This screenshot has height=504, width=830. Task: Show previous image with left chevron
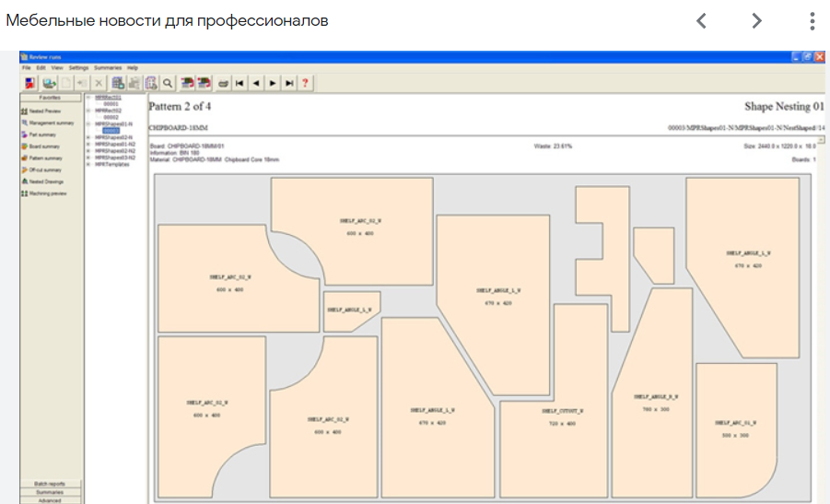[x=701, y=20]
